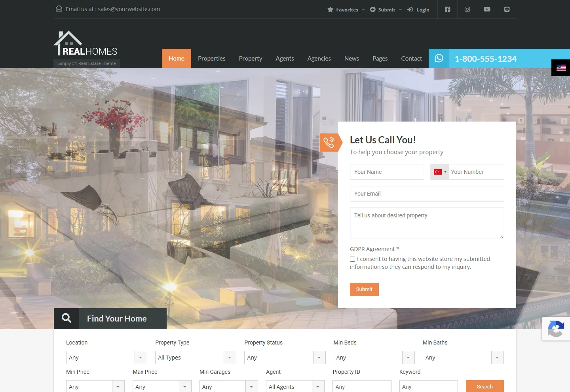The width and height of the screenshot is (570, 392).
Task: Open the Min Price dropdown
Action: pyautogui.click(x=95, y=386)
